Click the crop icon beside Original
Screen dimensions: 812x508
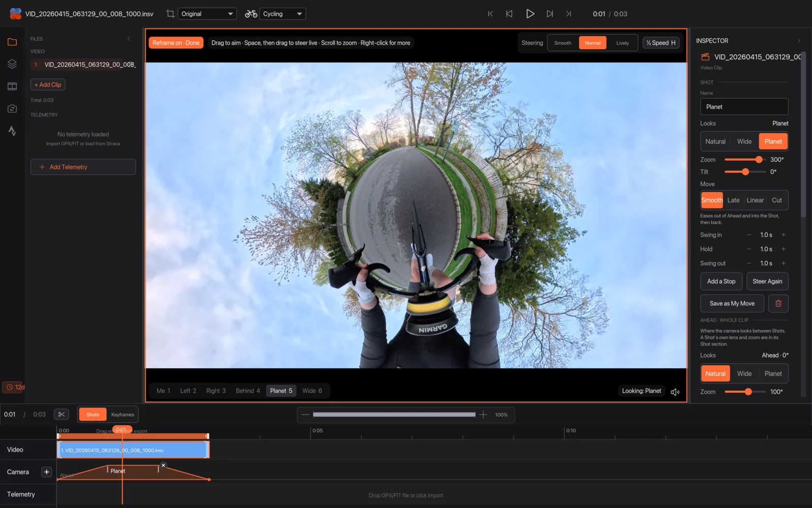tap(171, 14)
